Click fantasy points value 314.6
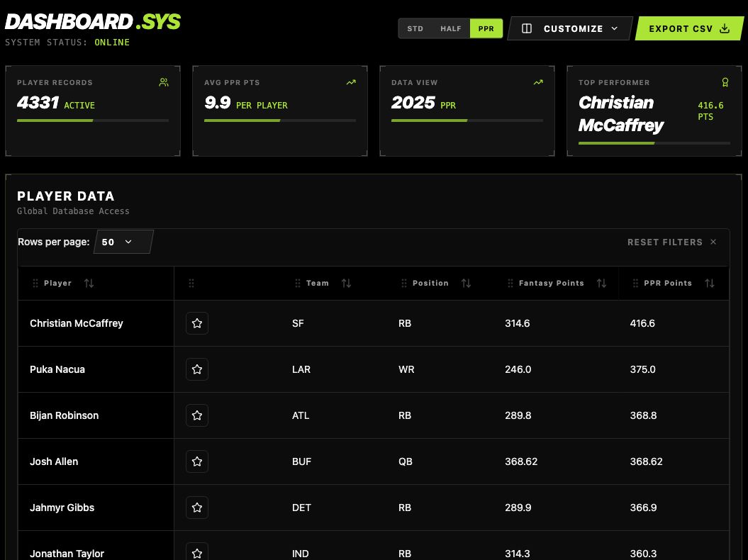Viewport: 748px width, 560px height. (x=517, y=323)
